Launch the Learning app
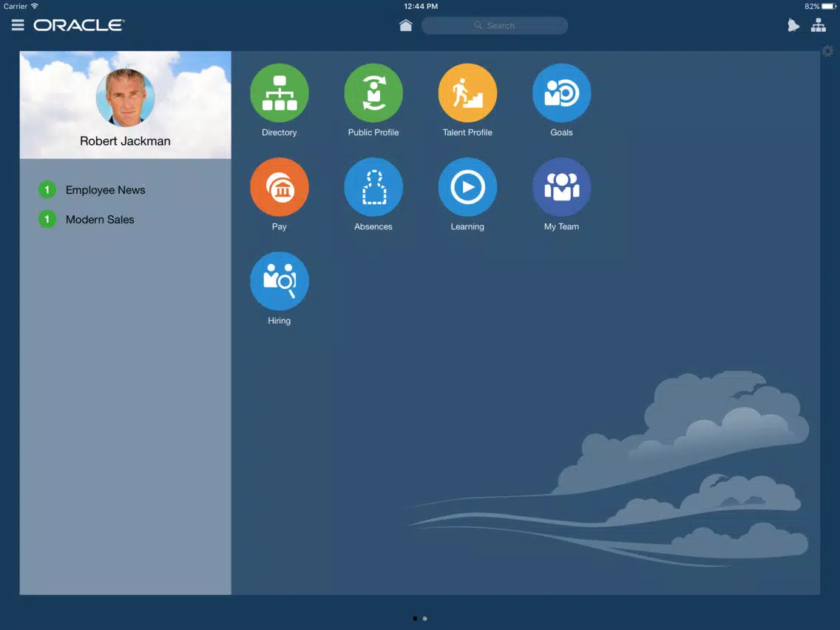 pos(467,186)
